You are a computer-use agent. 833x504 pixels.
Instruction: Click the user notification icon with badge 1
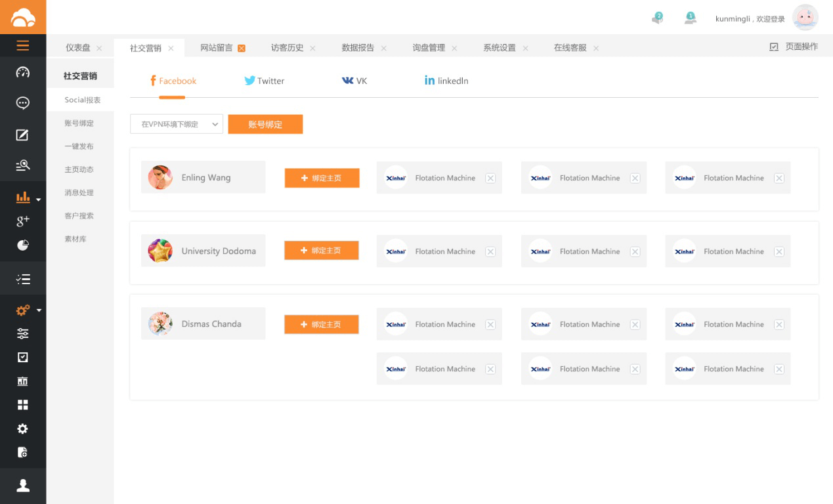(x=690, y=18)
